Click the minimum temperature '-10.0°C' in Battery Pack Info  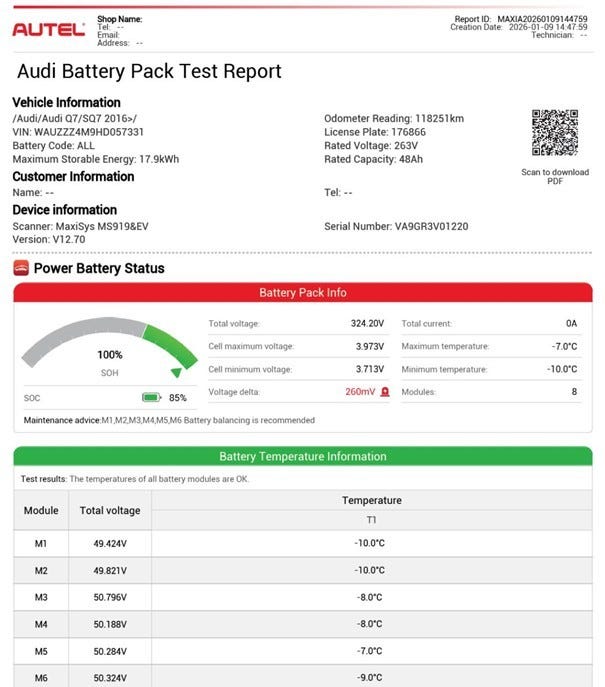tap(562, 369)
